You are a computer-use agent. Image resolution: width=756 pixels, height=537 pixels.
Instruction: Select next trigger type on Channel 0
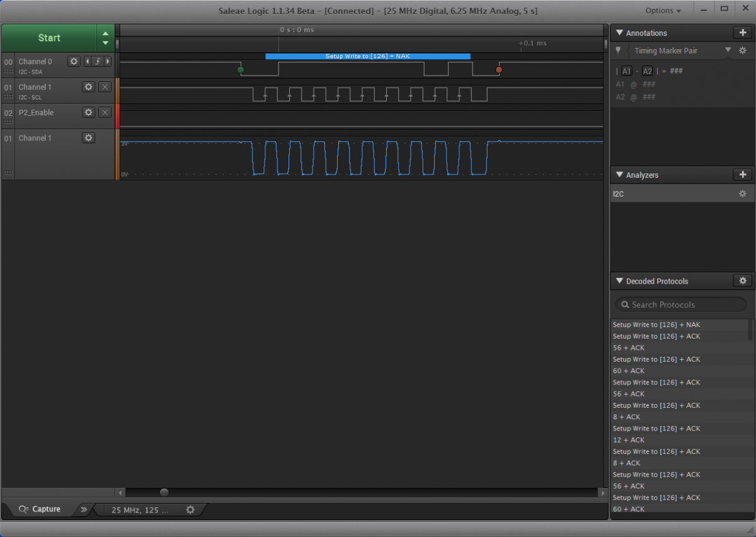click(x=108, y=61)
